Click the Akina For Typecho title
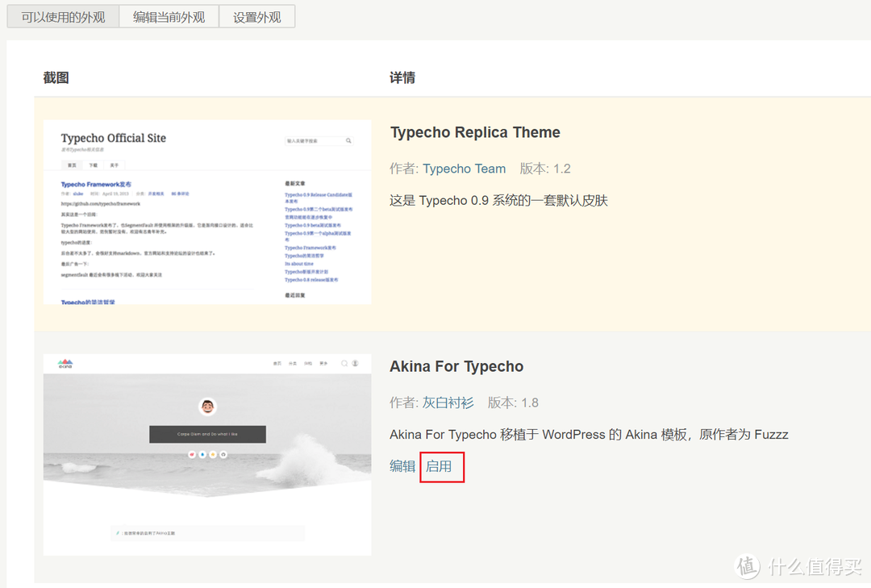Image resolution: width=871 pixels, height=588 pixels. (x=456, y=366)
